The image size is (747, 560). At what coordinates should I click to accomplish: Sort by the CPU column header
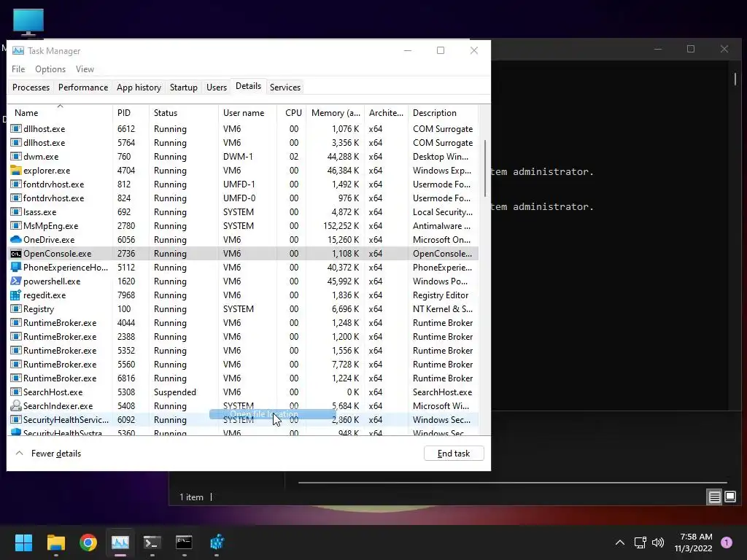(292, 113)
